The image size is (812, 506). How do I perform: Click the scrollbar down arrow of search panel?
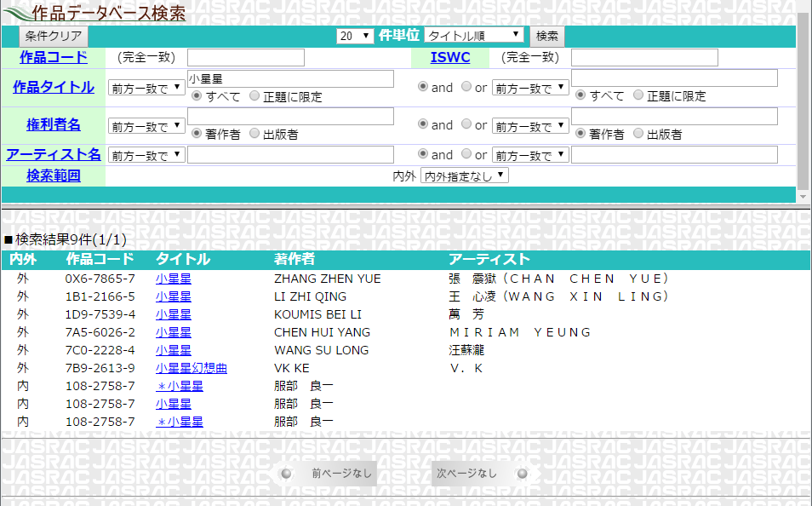pos(803,197)
